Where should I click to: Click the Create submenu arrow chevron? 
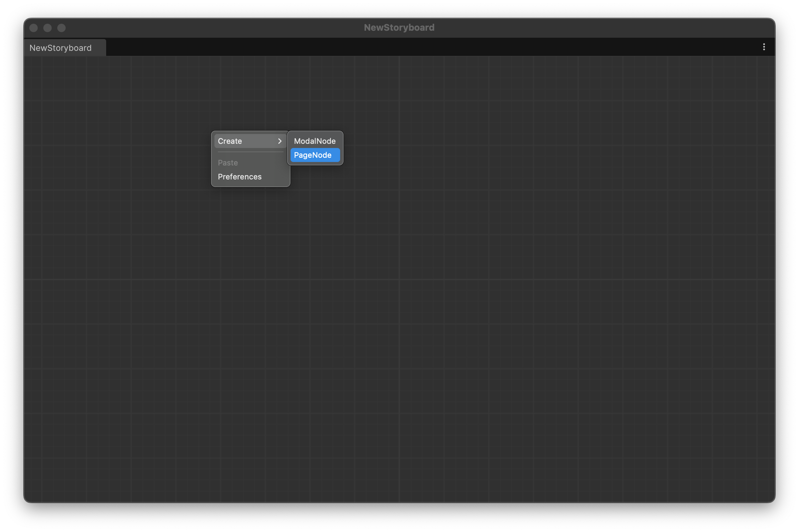tap(279, 141)
